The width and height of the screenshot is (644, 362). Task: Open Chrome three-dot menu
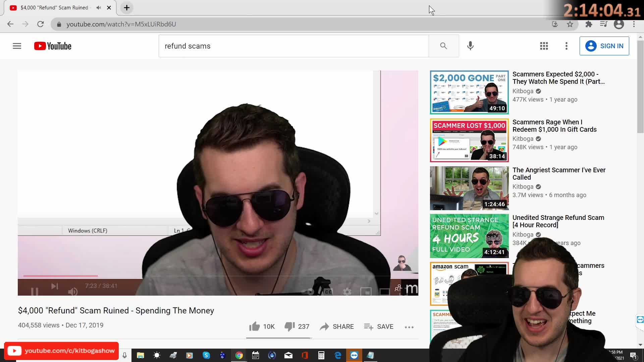tap(634, 24)
